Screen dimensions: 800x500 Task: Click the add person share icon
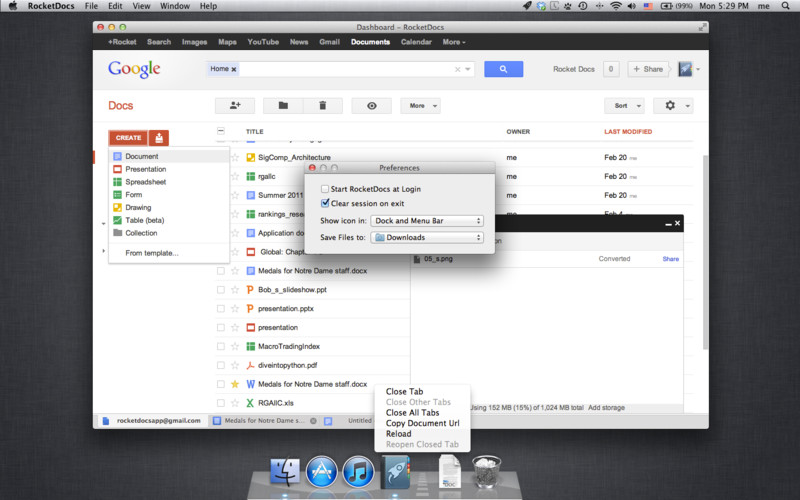(x=235, y=105)
